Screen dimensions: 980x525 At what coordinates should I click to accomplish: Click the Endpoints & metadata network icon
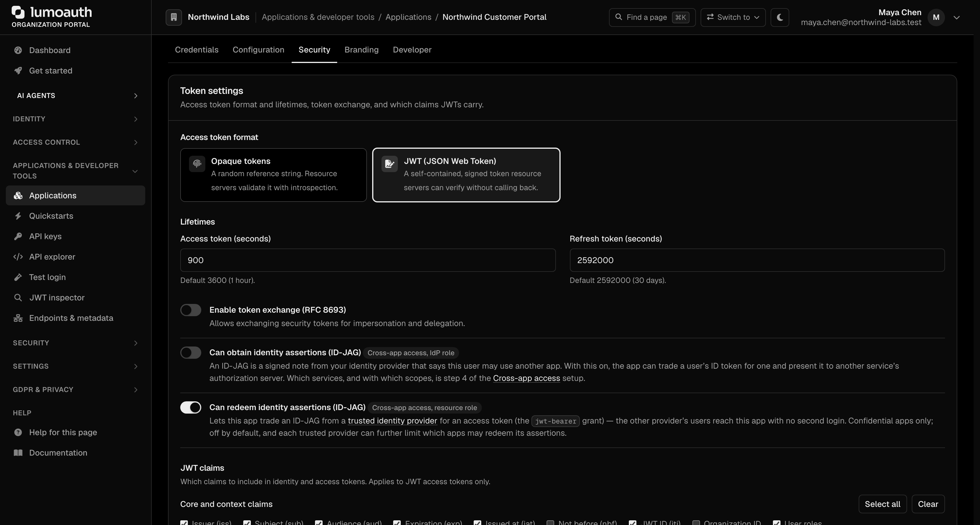[x=18, y=318]
